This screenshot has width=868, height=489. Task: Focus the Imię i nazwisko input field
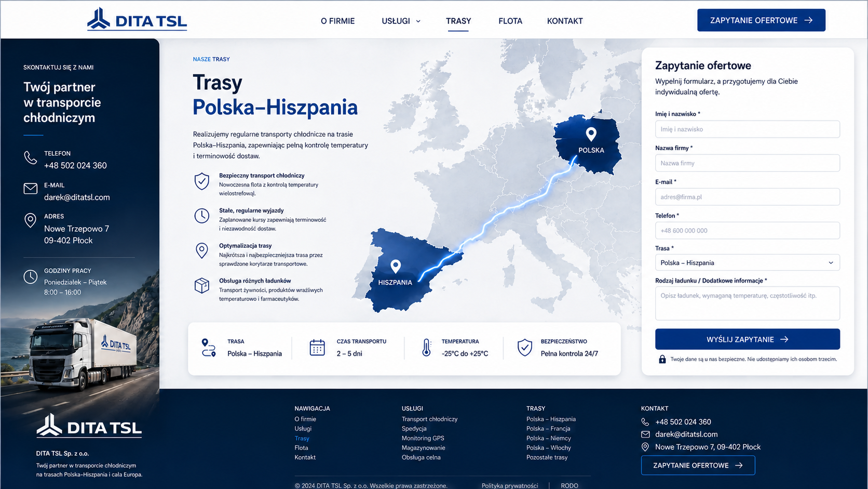748,129
